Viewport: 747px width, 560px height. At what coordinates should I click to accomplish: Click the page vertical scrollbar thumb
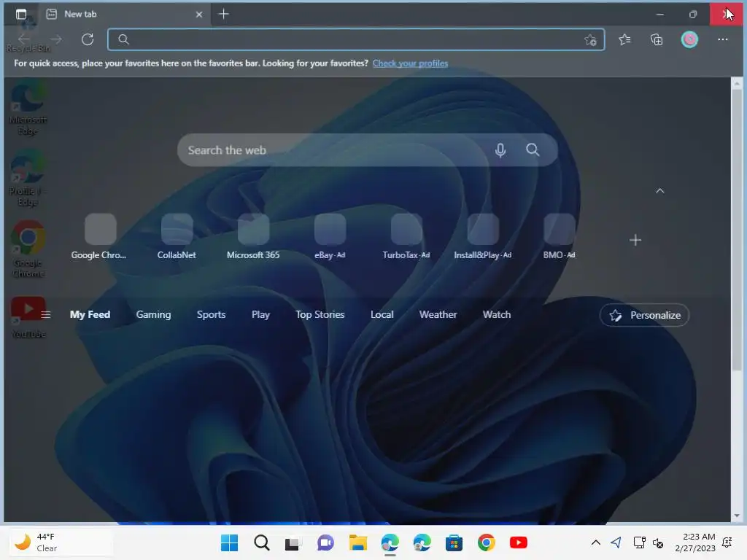[x=737, y=228]
